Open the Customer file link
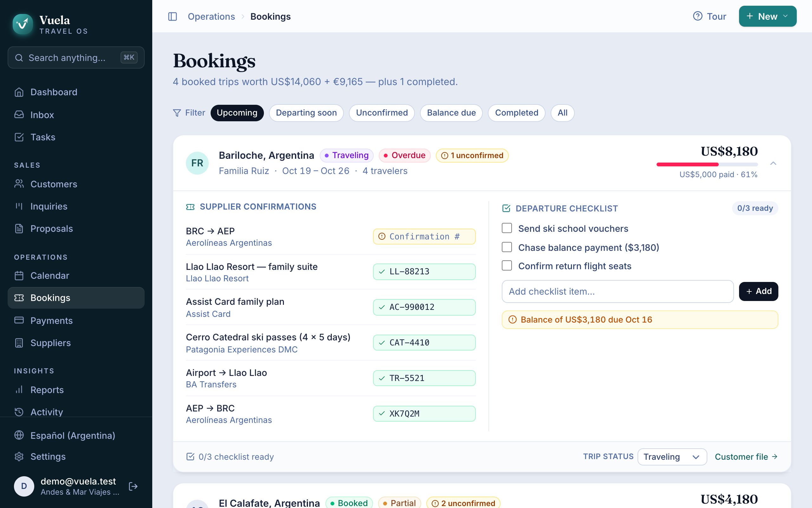 [746, 457]
